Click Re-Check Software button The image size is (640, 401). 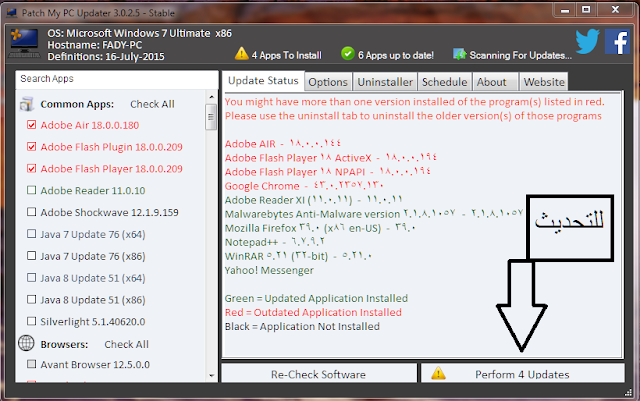[319, 374]
